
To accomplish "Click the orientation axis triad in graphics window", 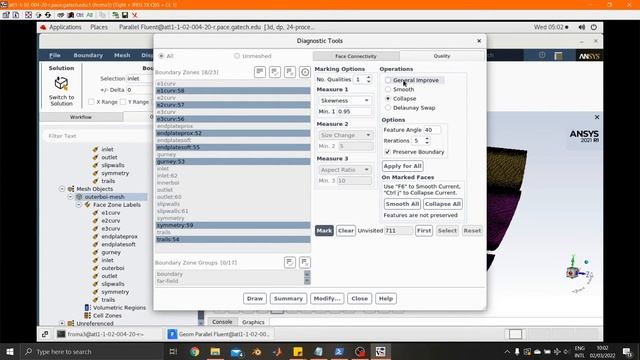I will (x=579, y=273).
